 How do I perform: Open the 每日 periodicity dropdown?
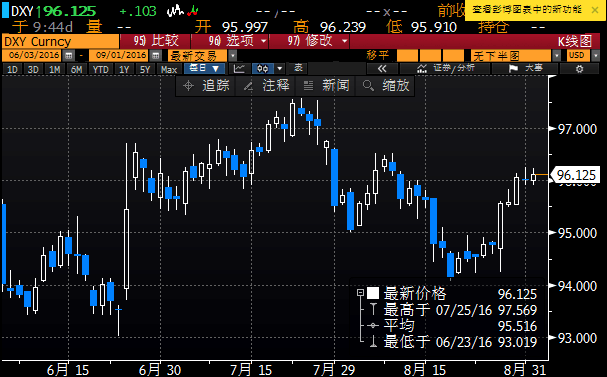[204, 69]
